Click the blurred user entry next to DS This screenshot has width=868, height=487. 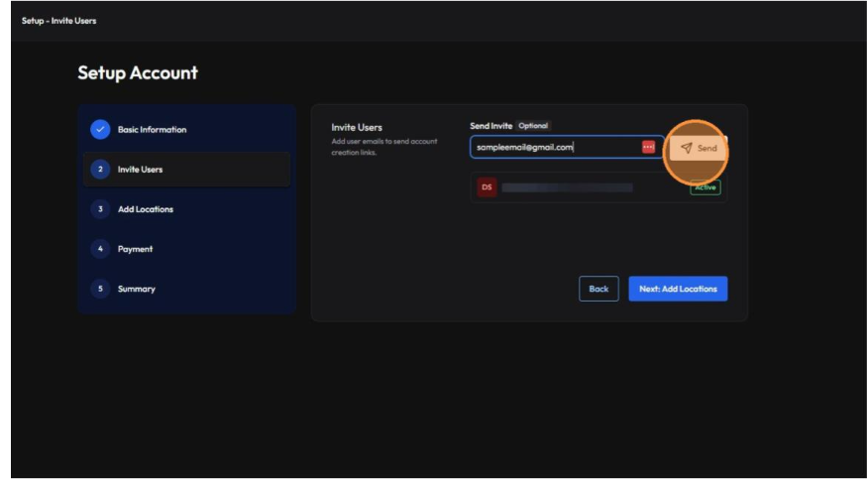(567, 187)
